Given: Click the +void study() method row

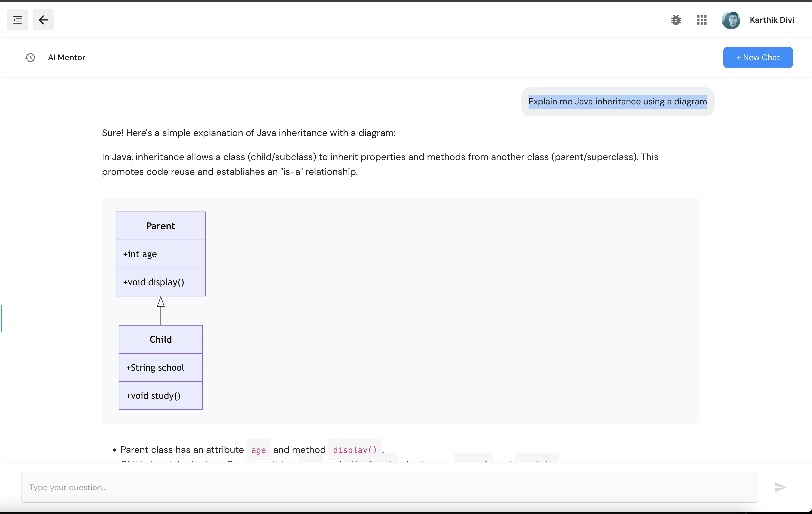Looking at the screenshot, I should (161, 396).
